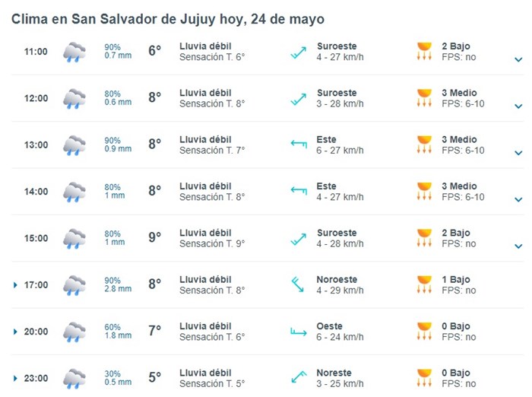Expand the 13:00 forecast details chevron

518,153
